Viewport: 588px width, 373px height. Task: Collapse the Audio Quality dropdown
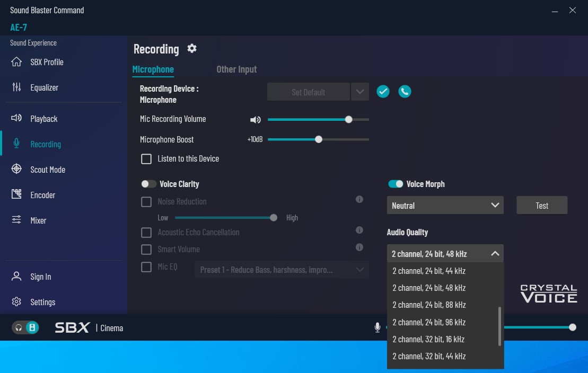coord(445,254)
